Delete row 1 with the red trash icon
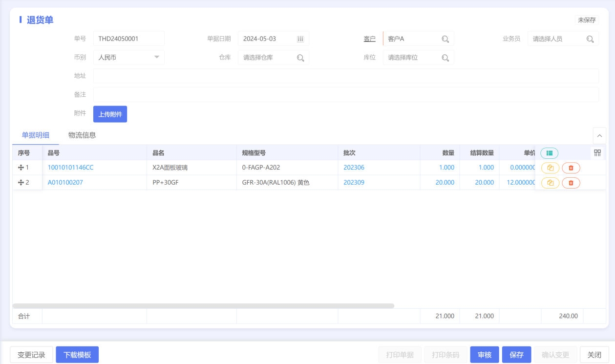This screenshot has width=615, height=364. coord(571,168)
